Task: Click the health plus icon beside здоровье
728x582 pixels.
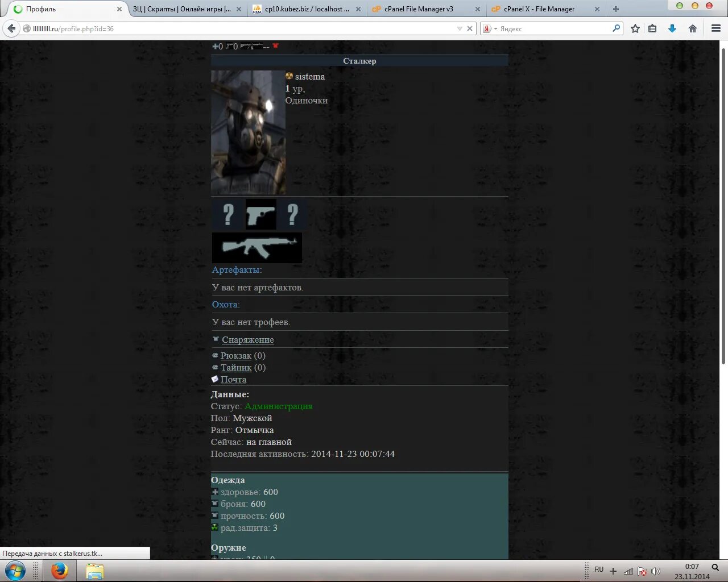Action: (215, 492)
